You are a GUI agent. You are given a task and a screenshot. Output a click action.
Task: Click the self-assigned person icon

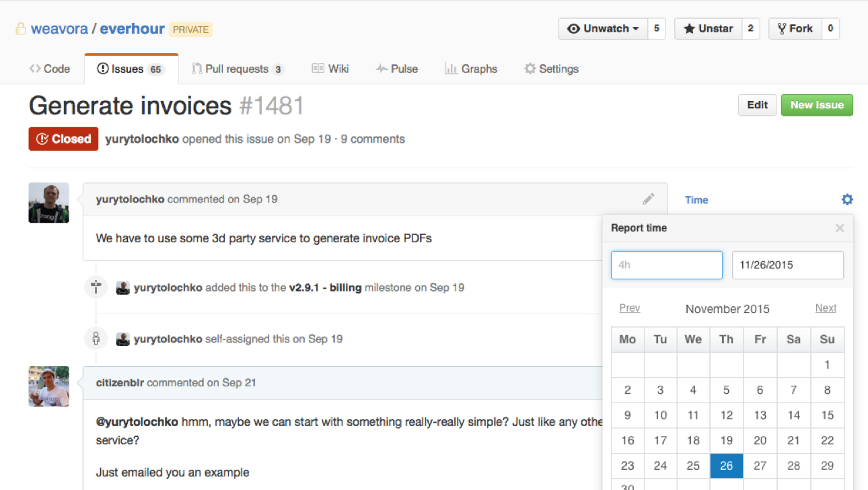tap(96, 339)
